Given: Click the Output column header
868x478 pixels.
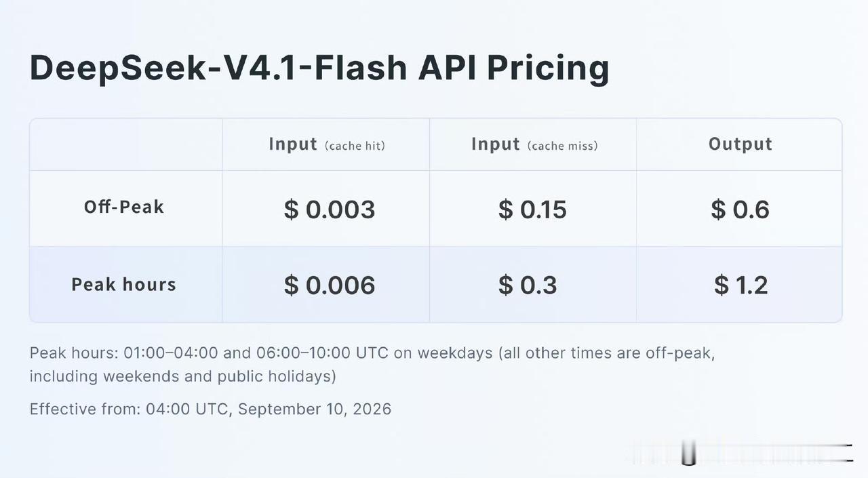Looking at the screenshot, I should pos(740,144).
